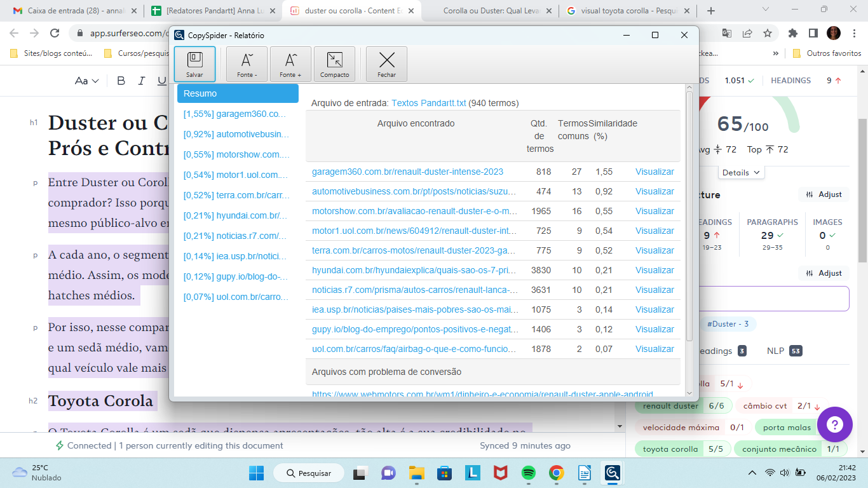The width and height of the screenshot is (868, 488).
Task: Open the purple help question mark button
Action: point(834,424)
